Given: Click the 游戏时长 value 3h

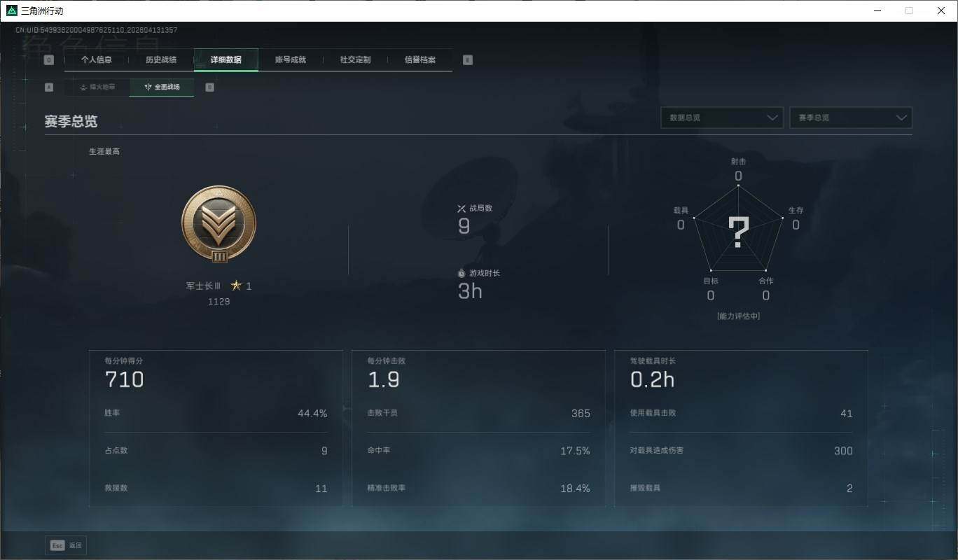Looking at the screenshot, I should 470,291.
